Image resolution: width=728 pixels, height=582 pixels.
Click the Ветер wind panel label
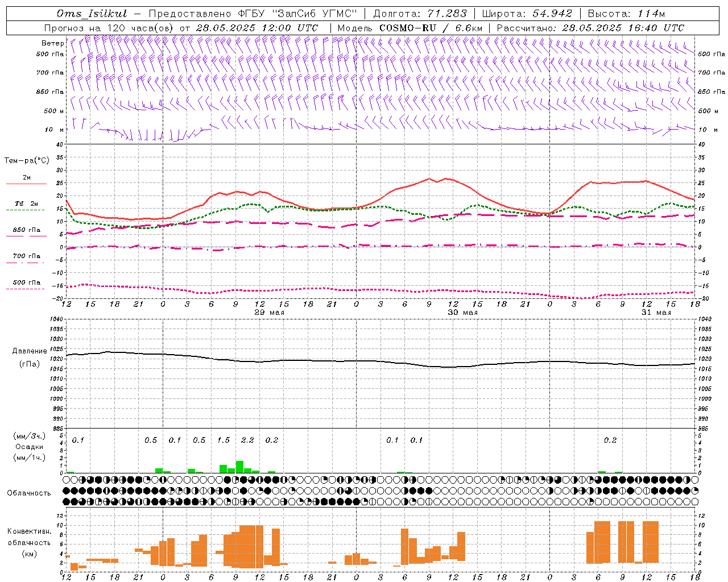(53, 43)
